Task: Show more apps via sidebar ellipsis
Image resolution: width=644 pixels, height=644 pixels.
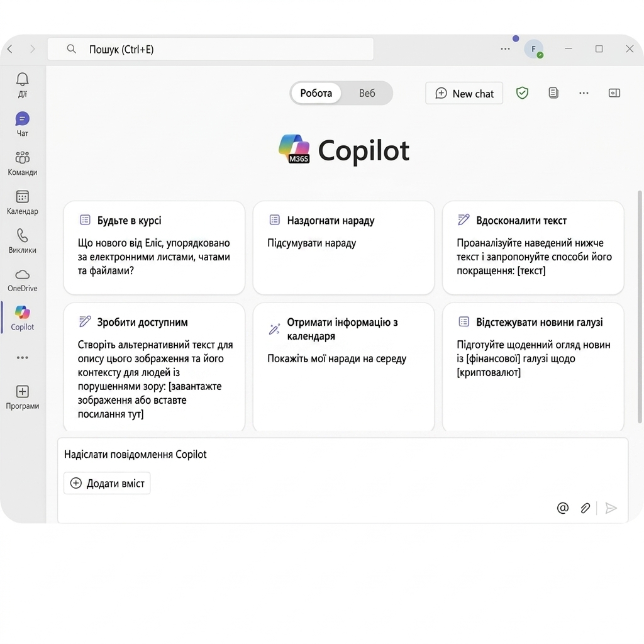Action: coord(22,358)
